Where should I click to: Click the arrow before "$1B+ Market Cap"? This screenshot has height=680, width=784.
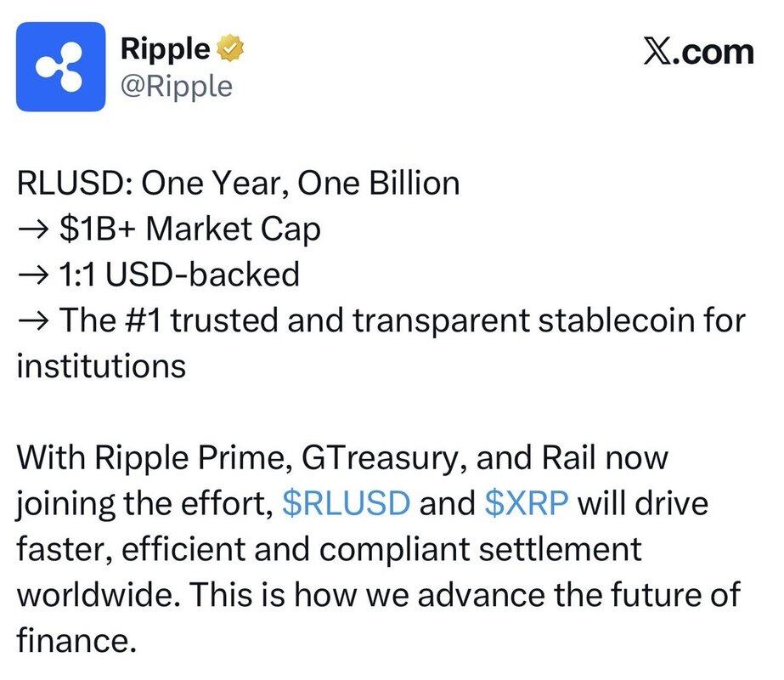(x=33, y=229)
